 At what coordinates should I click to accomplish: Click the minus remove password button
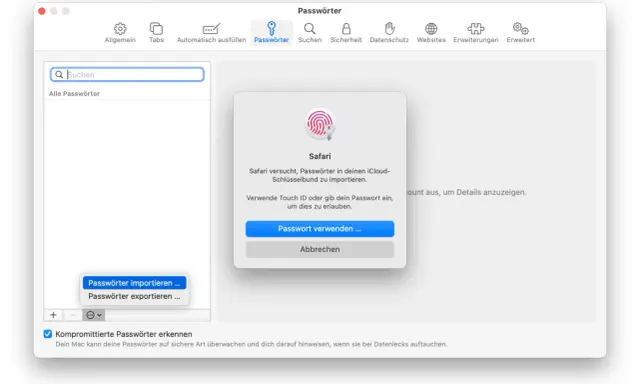pos(72,315)
